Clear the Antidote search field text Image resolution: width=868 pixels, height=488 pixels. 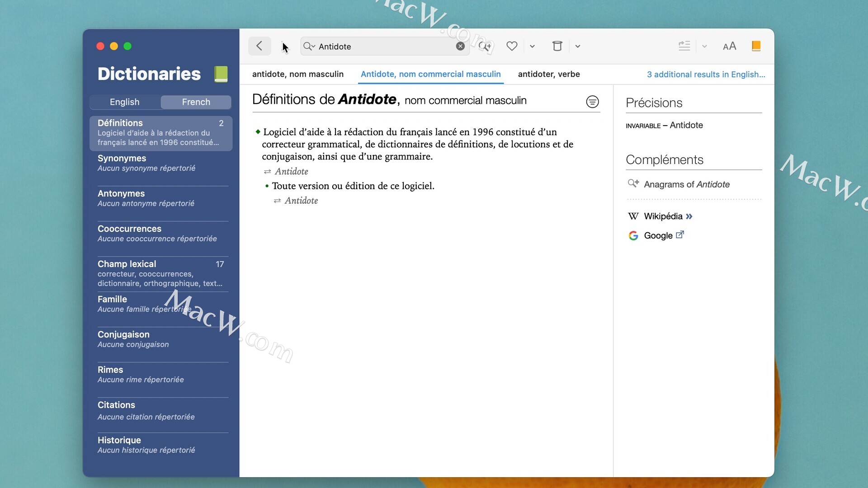click(x=460, y=46)
